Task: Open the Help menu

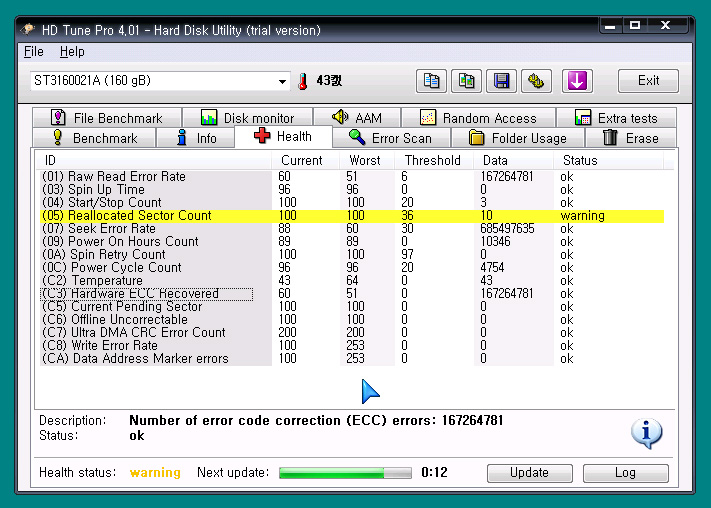Action: tap(72, 52)
